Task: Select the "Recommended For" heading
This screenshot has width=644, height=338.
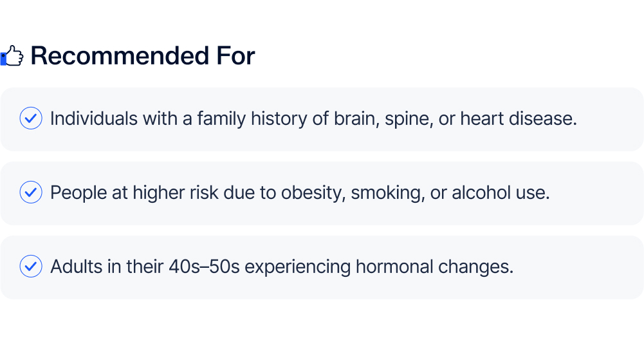Action: [x=142, y=57]
